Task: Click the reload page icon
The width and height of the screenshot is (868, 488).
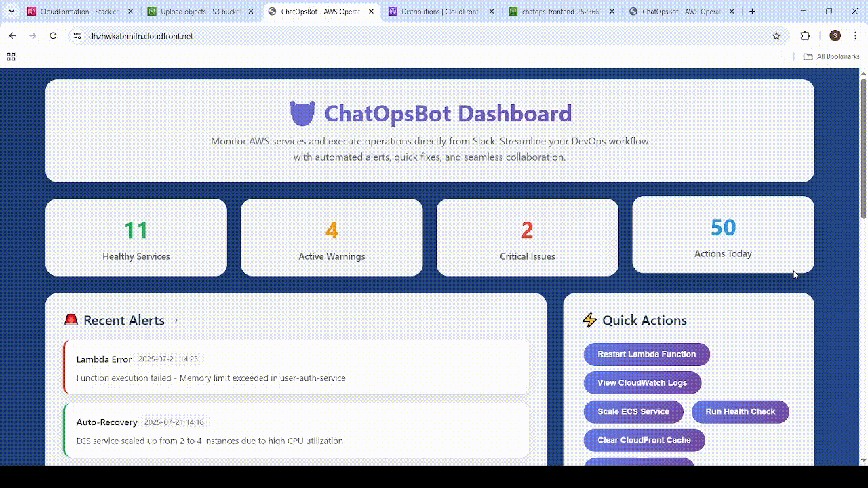Action: pyautogui.click(x=54, y=35)
